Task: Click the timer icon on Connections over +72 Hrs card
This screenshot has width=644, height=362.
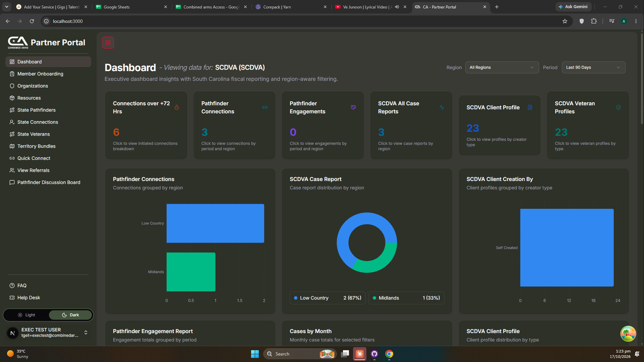Action: (177, 107)
